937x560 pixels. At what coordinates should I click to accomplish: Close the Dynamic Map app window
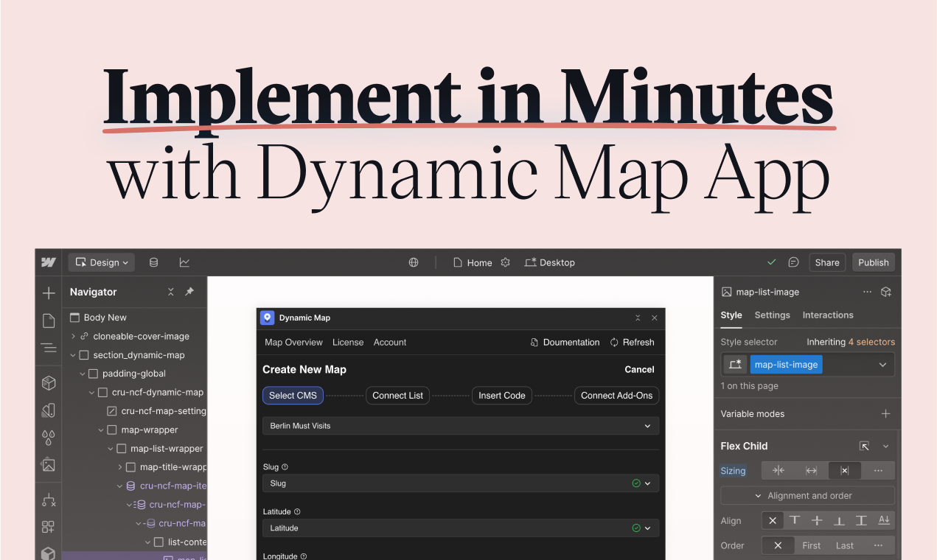[654, 318]
